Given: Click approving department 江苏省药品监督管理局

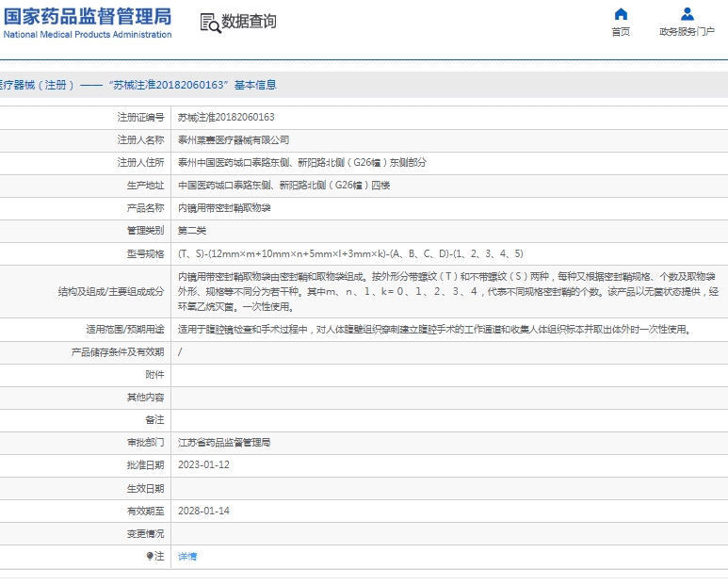Looking at the screenshot, I should 224,443.
